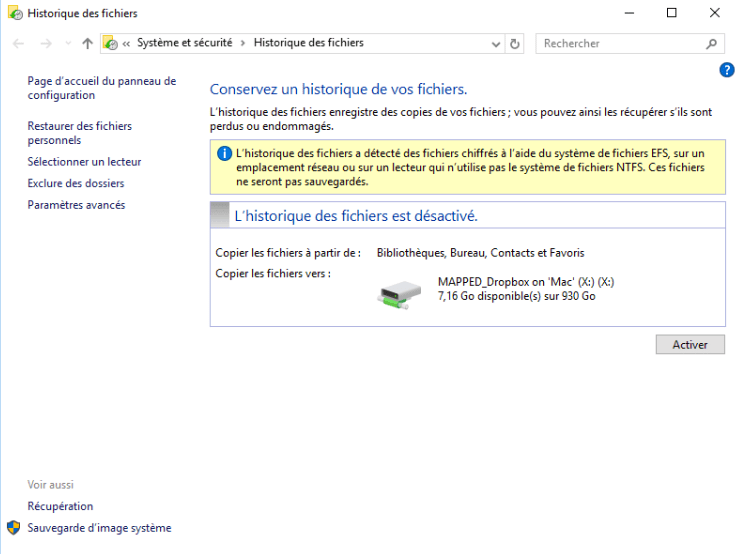
Task: Open Système et sécurité breadcrumb
Action: (184, 43)
